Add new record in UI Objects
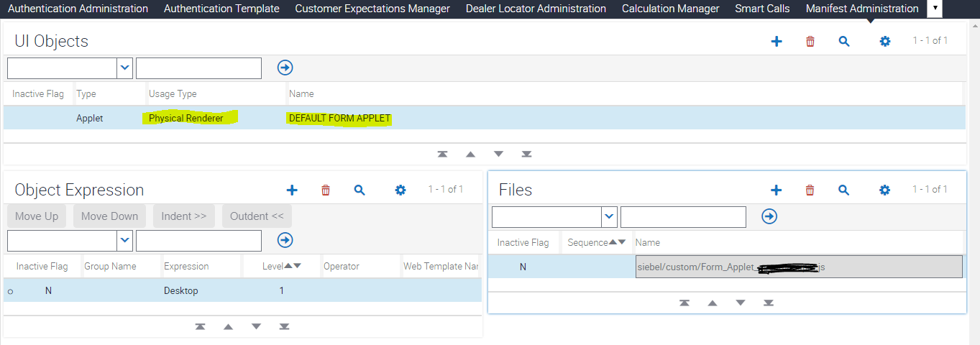 777,42
